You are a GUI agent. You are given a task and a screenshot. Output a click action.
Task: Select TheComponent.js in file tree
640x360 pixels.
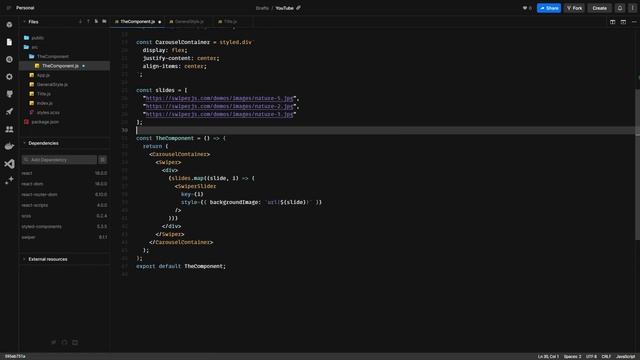pyautogui.click(x=64, y=66)
